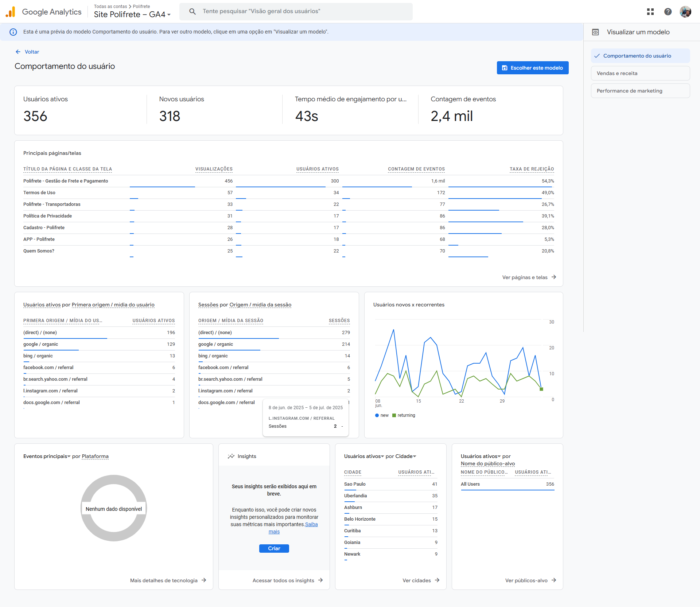700x607 pixels.
Task: Open Acessar todos os insights link
Action: click(283, 580)
